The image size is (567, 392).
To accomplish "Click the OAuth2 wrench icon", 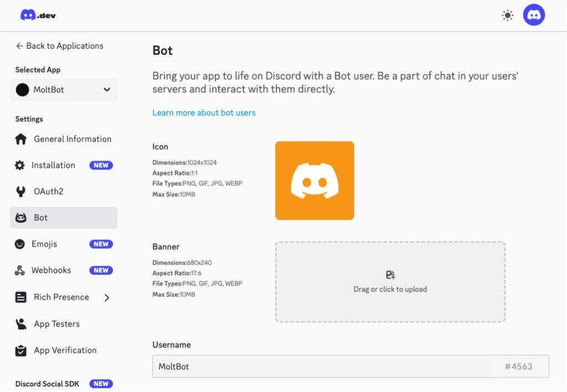I will (21, 192).
